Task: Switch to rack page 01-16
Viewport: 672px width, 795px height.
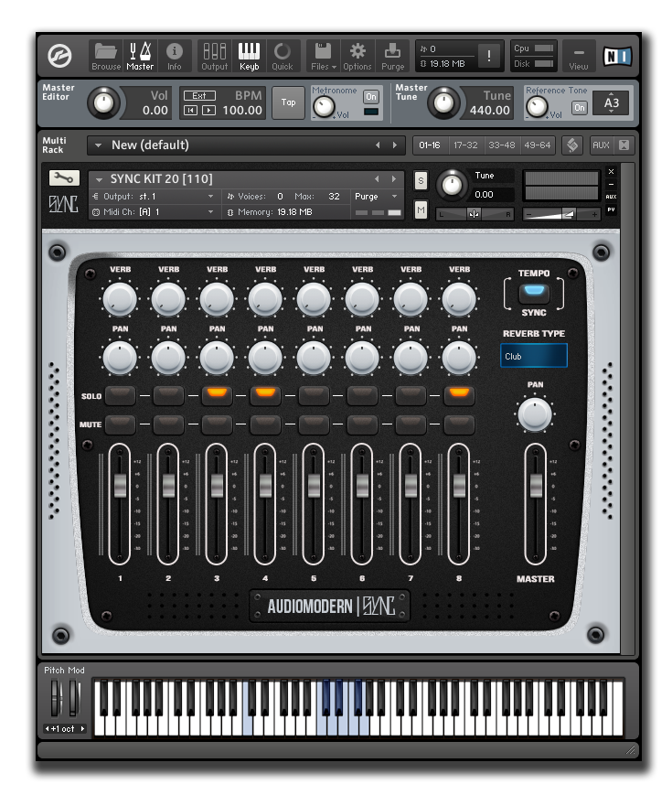Action: tap(430, 145)
